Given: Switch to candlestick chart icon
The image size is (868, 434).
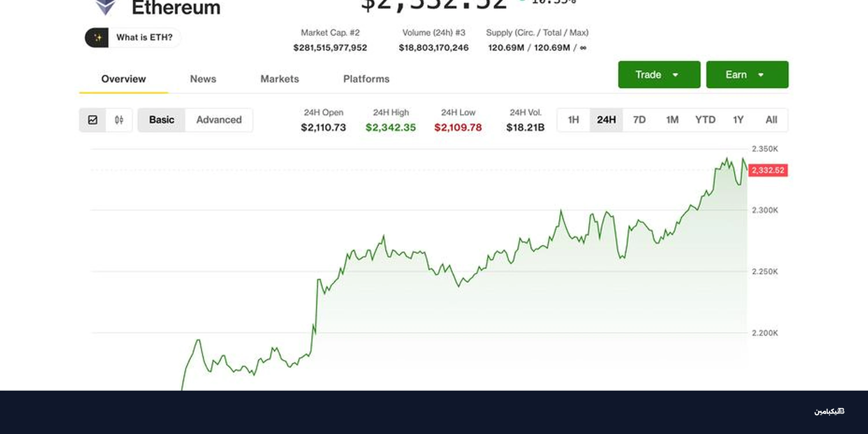Looking at the screenshot, I should point(119,119).
